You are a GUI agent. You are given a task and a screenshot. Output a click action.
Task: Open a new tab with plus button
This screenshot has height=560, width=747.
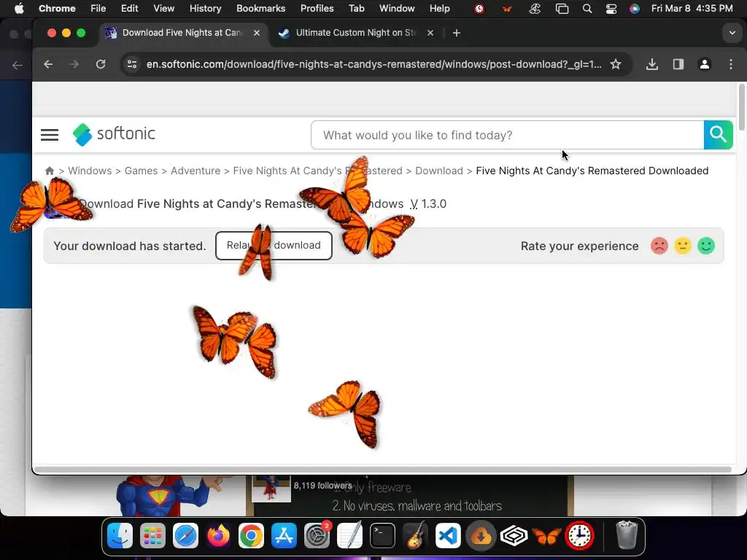[x=457, y=33]
